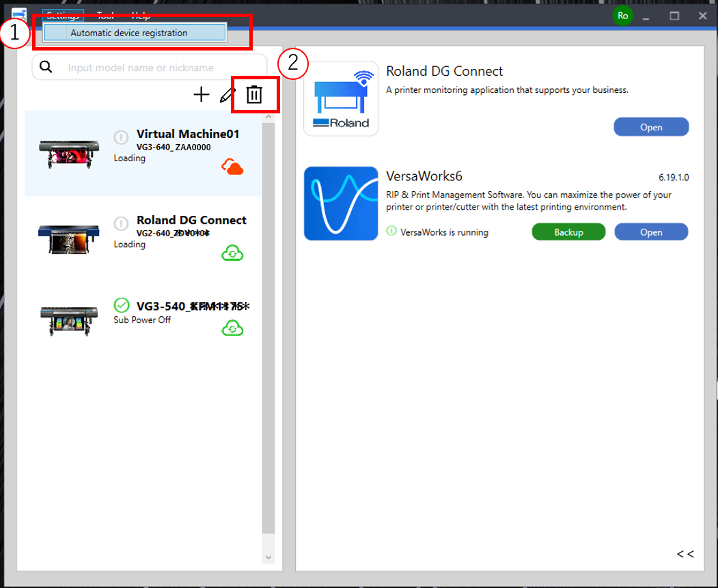
Task: Open the Tool menu
Action: 106,16
